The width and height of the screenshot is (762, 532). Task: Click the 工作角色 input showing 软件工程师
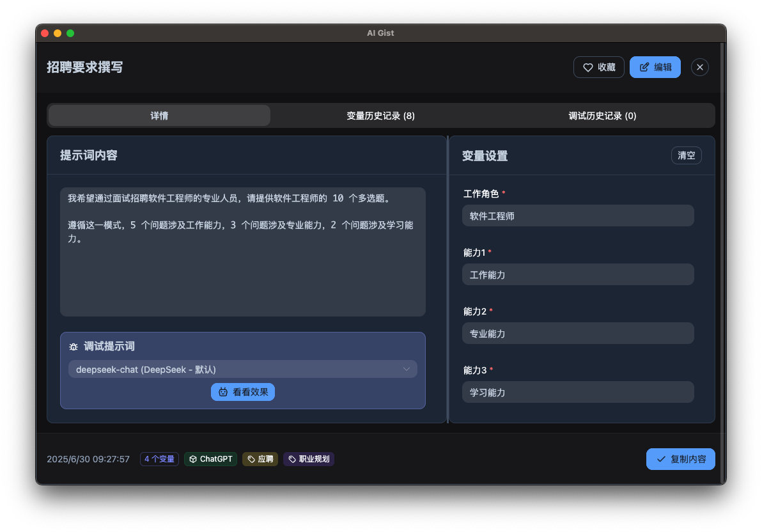578,215
